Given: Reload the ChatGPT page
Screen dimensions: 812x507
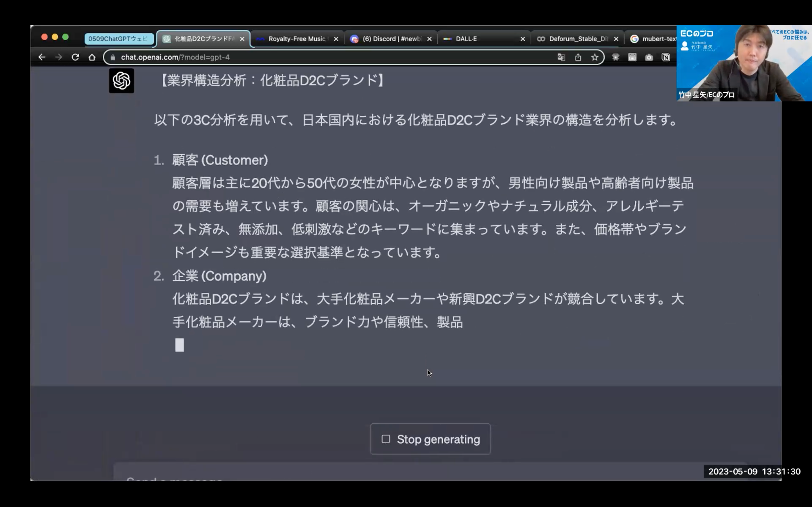Looking at the screenshot, I should coord(75,57).
